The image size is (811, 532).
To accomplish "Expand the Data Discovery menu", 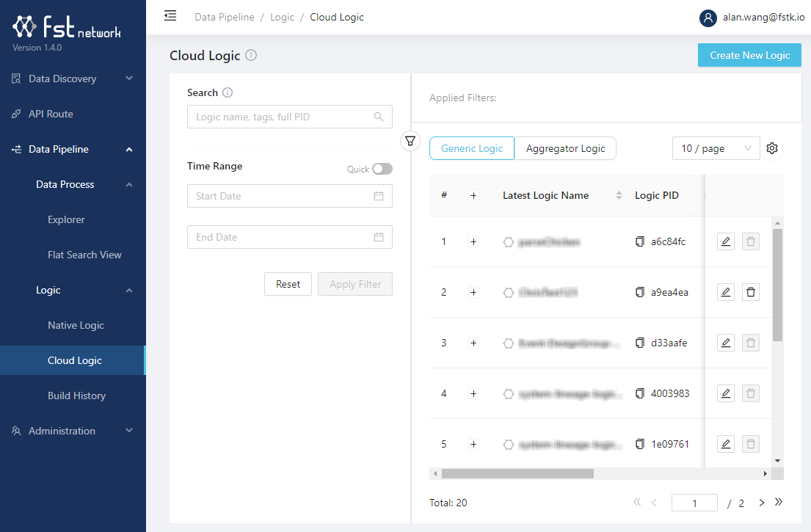I will (73, 79).
